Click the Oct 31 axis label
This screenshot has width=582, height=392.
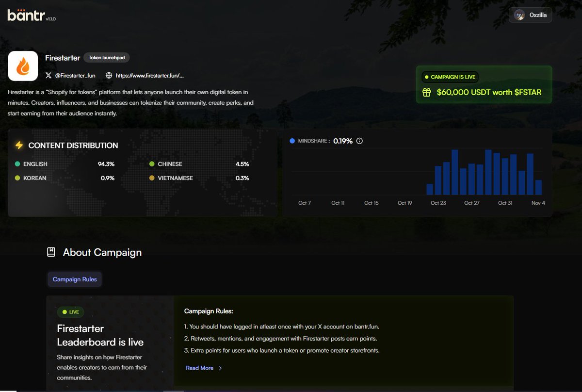coord(505,203)
